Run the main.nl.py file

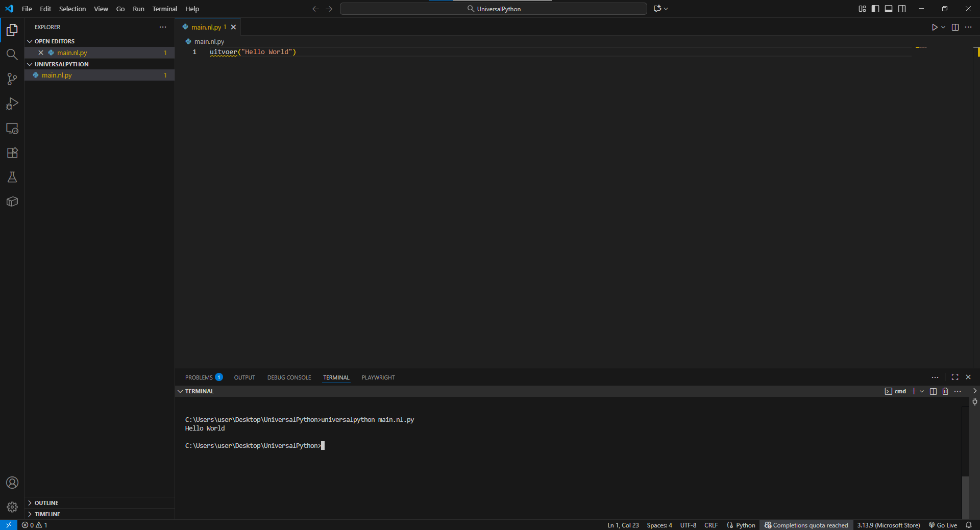pyautogui.click(x=935, y=27)
